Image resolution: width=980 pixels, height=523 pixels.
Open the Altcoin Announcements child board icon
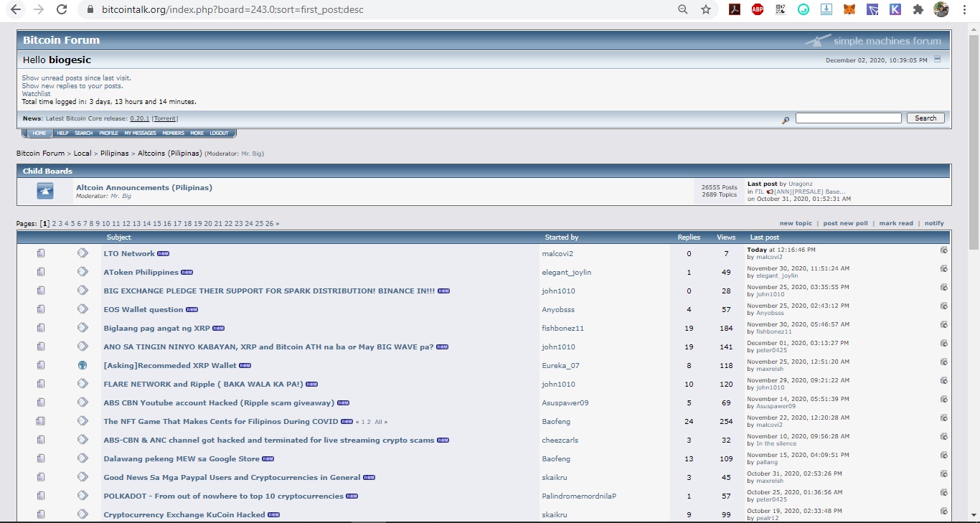point(45,191)
